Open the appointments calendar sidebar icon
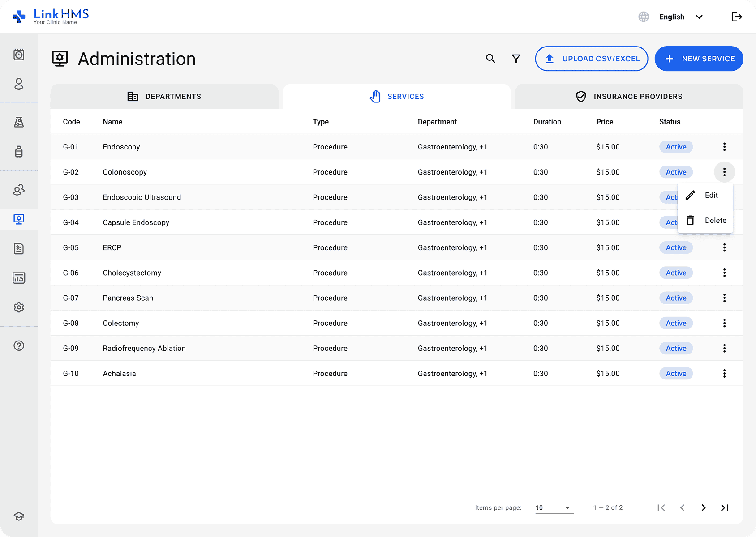Image resolution: width=756 pixels, height=537 pixels. click(x=19, y=55)
